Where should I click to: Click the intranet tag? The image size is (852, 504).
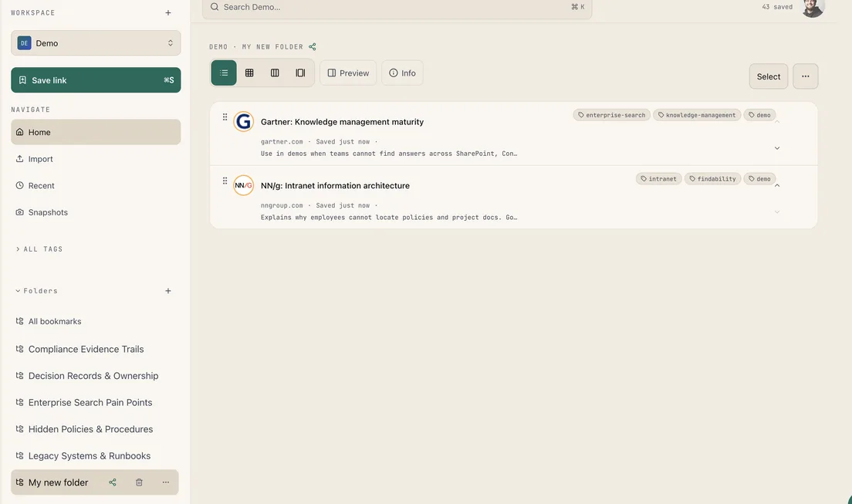(x=658, y=179)
